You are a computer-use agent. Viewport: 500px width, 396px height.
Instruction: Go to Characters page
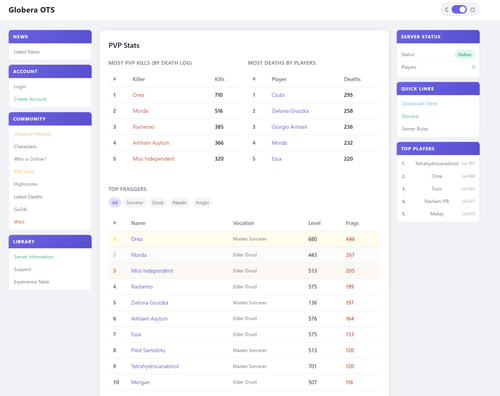point(25,147)
